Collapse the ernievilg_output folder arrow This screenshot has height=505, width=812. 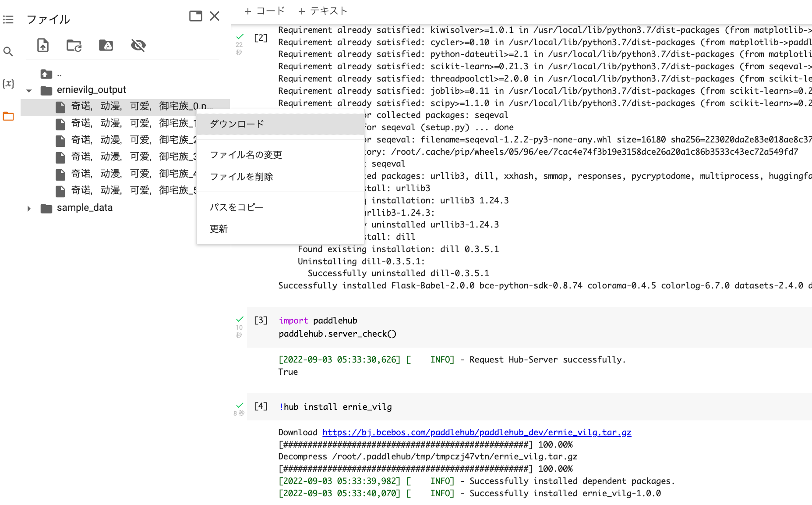pos(29,91)
